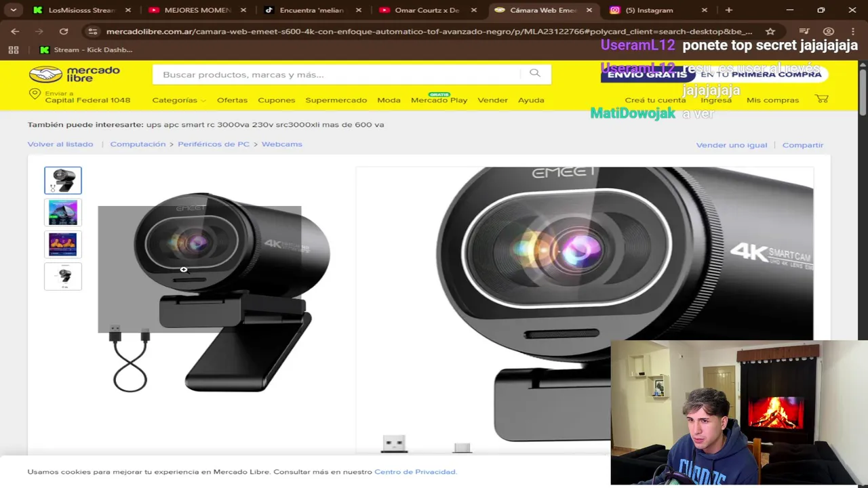Focus the Buscar productos search field
This screenshot has height=488, width=868.
[x=336, y=74]
